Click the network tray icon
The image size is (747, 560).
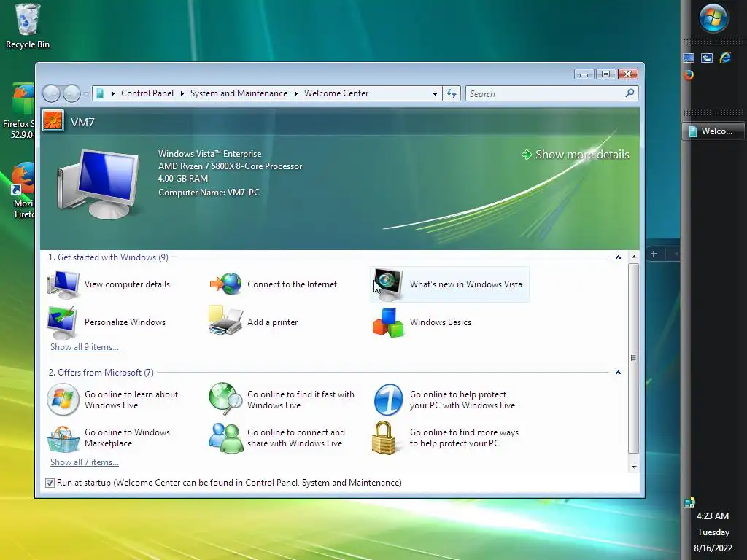[689, 502]
